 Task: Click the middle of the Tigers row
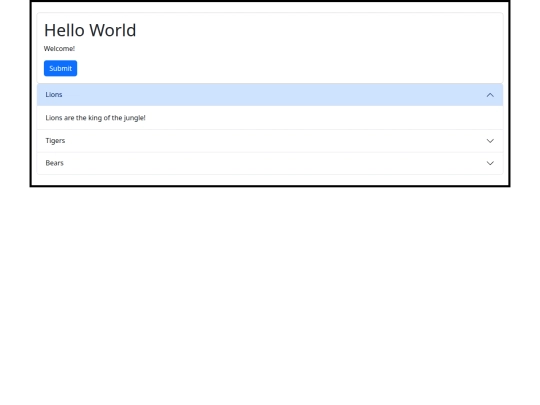click(x=270, y=141)
